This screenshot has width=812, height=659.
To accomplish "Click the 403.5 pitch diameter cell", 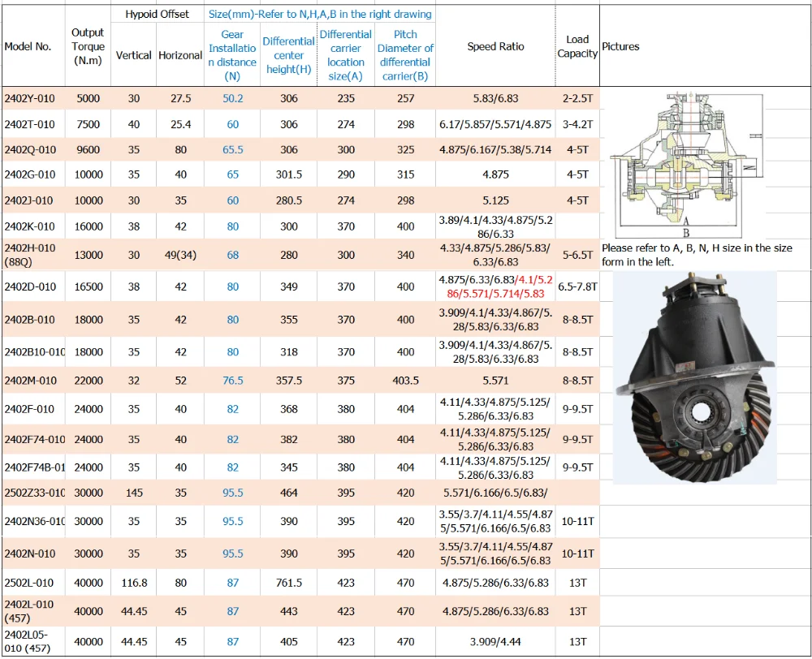I will click(405, 380).
